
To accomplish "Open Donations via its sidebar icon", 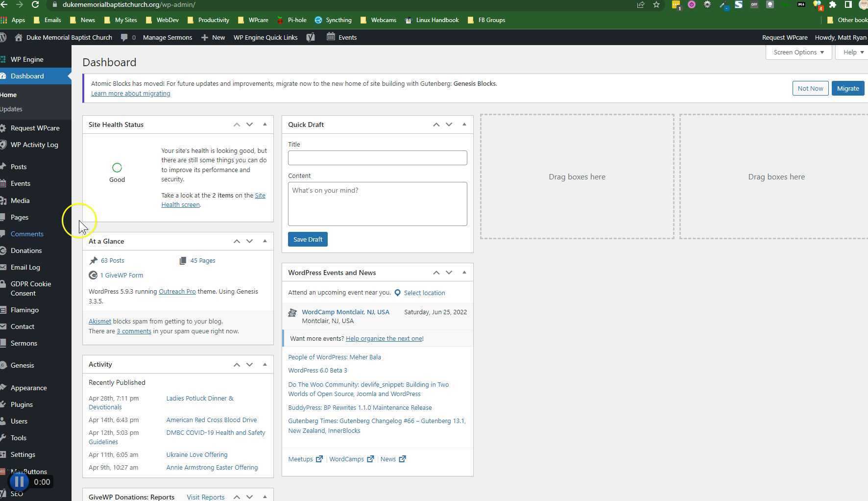I will [4, 250].
